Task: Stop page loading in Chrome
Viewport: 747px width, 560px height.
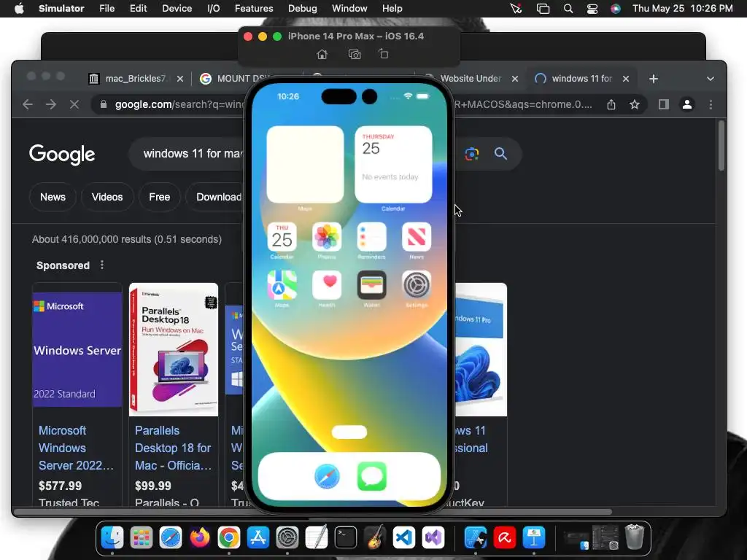Action: coord(74,104)
